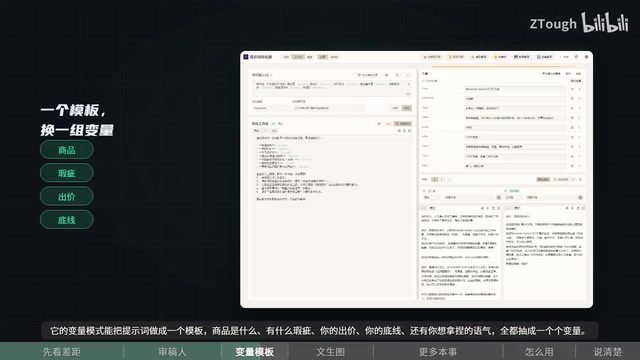
Task: Select the 底线 pill button
Action: (x=67, y=220)
